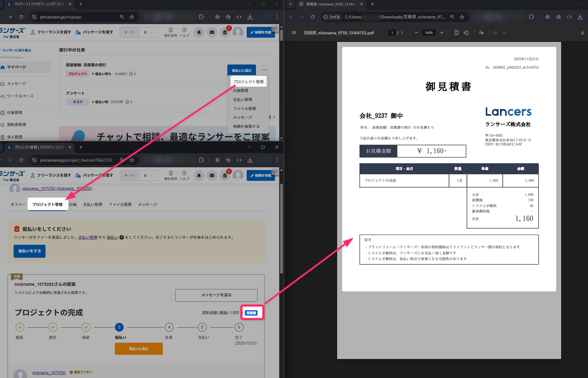Bookmark the mypage URL with star
Image resolution: width=588 pixels, height=378 pixels.
pos(132,17)
